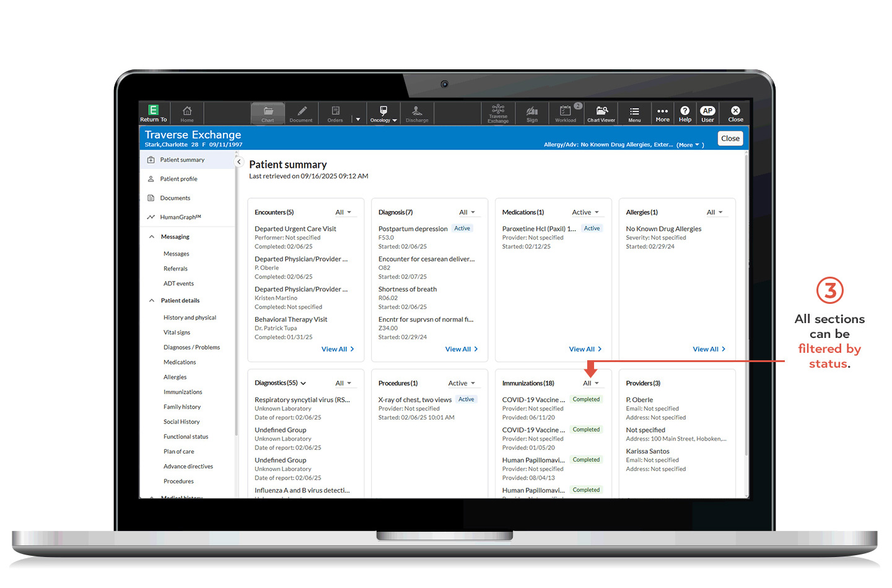Open the Oncology tool from the toolbar
892x588 pixels.
coord(383,113)
